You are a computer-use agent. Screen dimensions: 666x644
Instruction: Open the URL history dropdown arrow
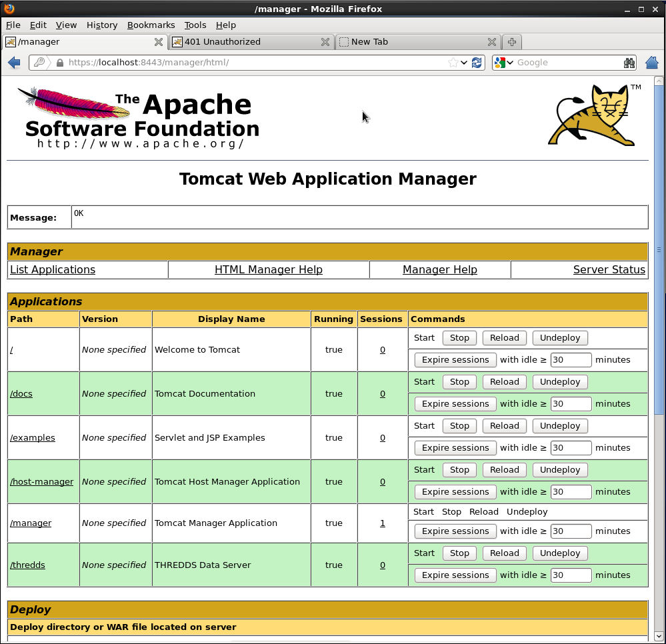(x=464, y=63)
